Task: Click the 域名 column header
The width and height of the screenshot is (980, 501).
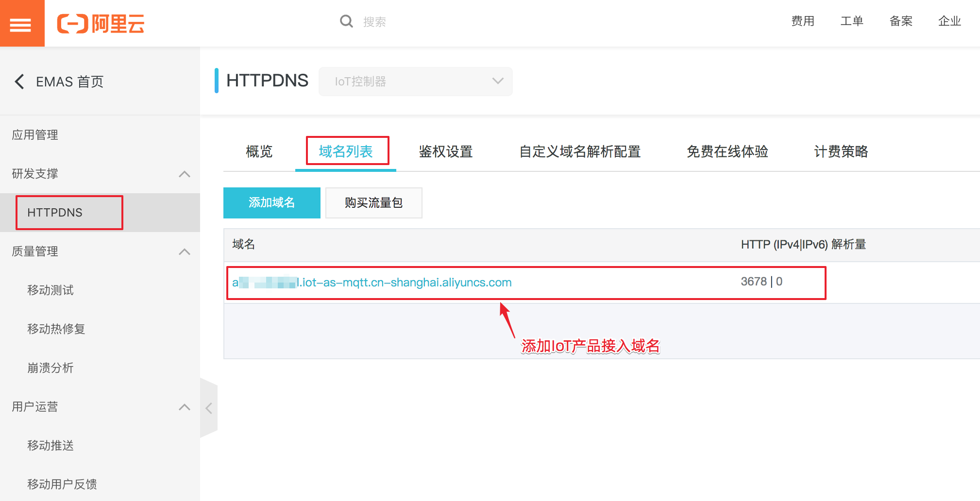Action: point(244,244)
